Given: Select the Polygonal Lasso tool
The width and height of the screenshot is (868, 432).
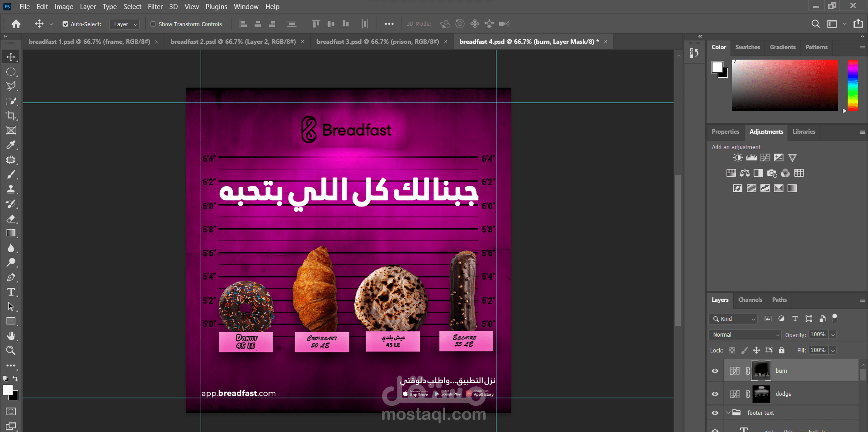Looking at the screenshot, I should (x=11, y=86).
